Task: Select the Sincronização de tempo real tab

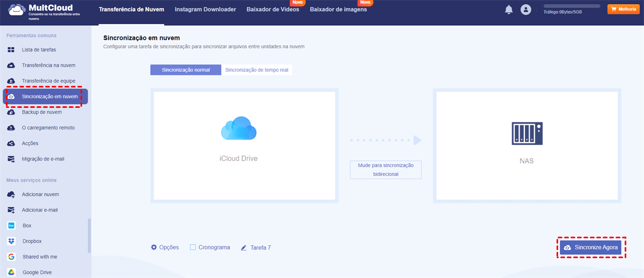Action: [x=257, y=70]
